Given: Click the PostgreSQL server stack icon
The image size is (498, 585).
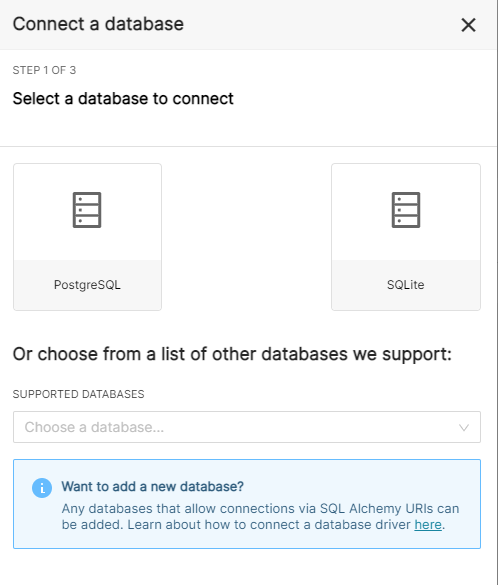Looking at the screenshot, I should [x=87, y=210].
